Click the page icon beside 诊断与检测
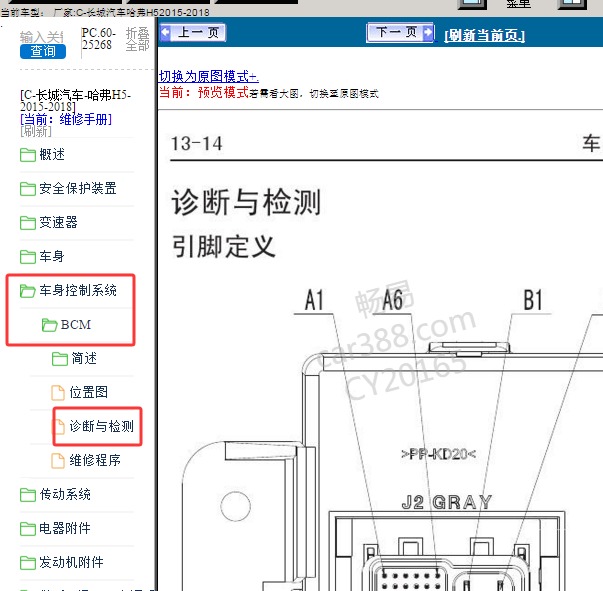 (60, 426)
